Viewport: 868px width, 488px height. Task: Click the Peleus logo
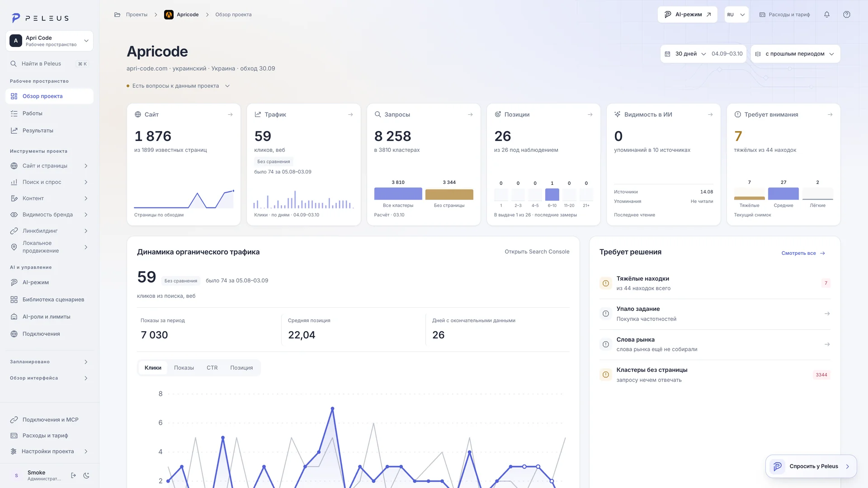(x=40, y=18)
